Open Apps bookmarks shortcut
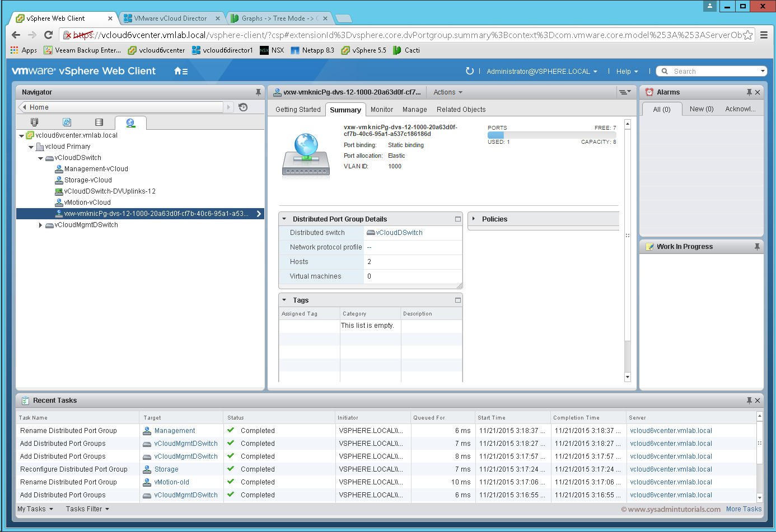 (x=24, y=50)
